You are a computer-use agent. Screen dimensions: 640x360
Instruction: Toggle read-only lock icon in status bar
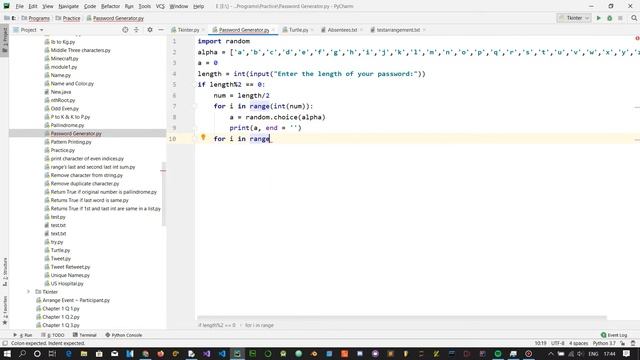[x=622, y=343]
